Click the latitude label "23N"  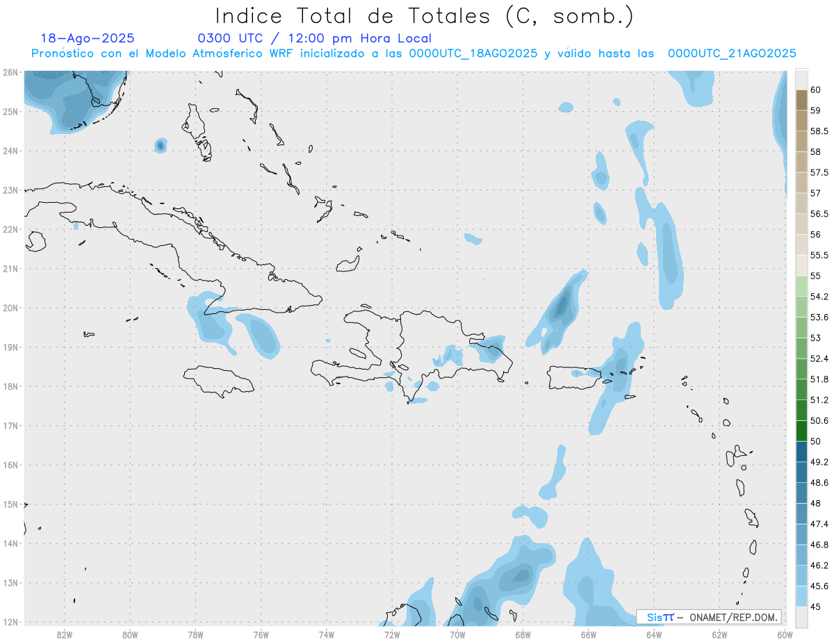10,190
